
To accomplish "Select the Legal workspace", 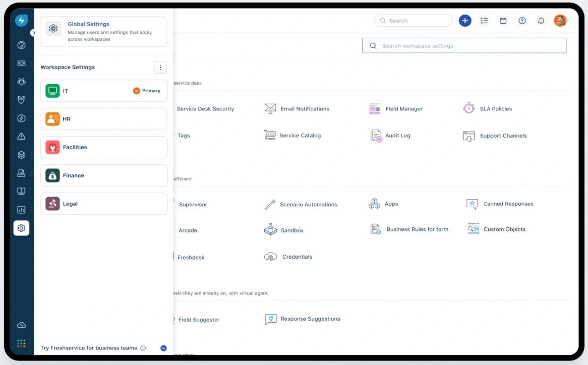I will click(103, 204).
